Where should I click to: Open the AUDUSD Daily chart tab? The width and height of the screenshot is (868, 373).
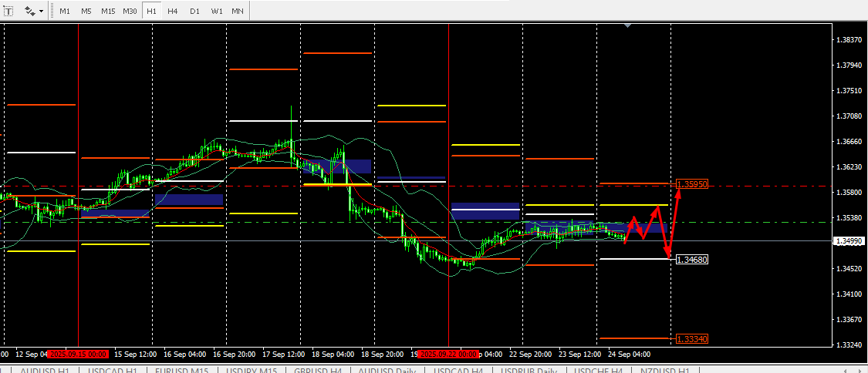point(387,370)
